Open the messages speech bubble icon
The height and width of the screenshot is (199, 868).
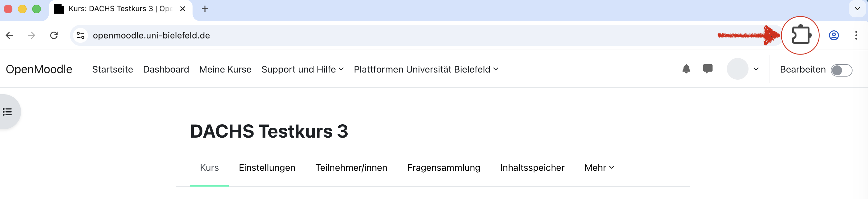tap(708, 69)
